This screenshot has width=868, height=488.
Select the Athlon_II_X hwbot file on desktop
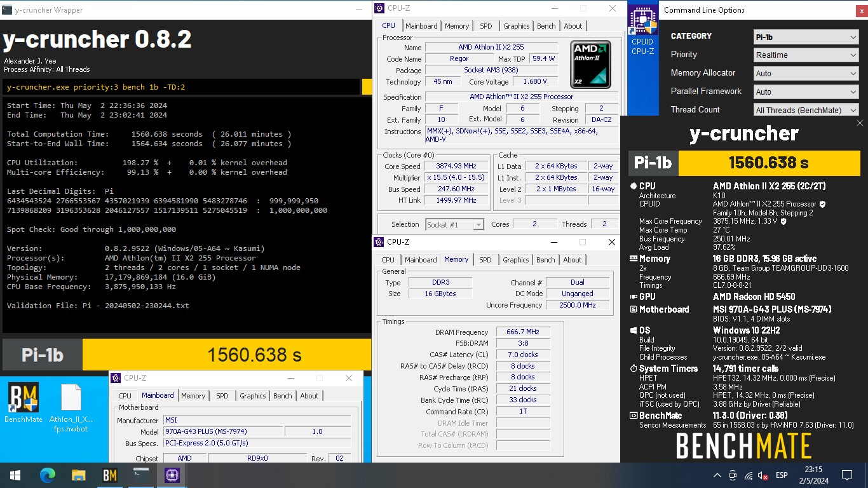(x=71, y=407)
